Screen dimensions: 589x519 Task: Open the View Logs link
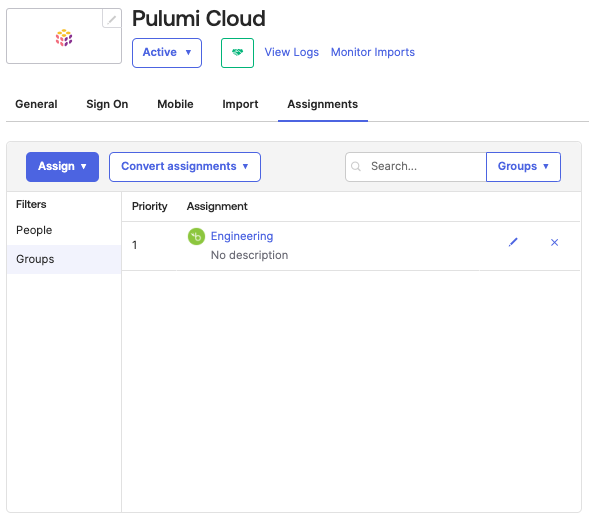(291, 52)
